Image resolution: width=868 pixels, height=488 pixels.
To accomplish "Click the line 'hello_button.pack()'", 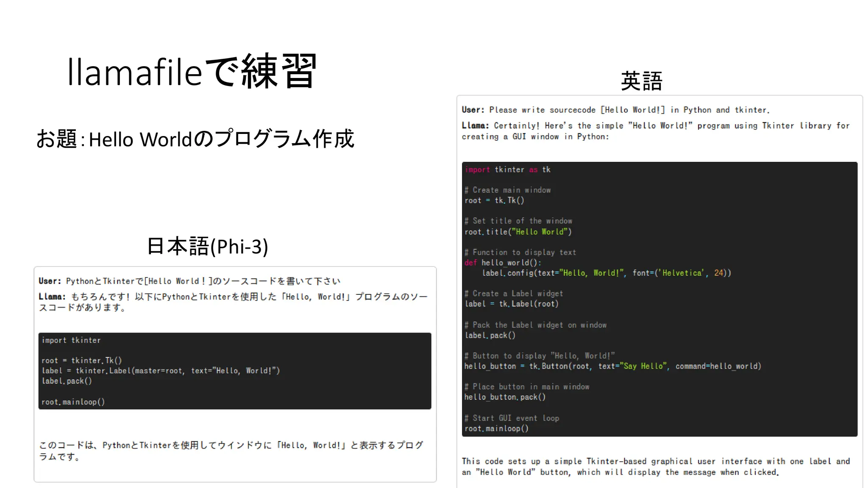I will 505,397.
